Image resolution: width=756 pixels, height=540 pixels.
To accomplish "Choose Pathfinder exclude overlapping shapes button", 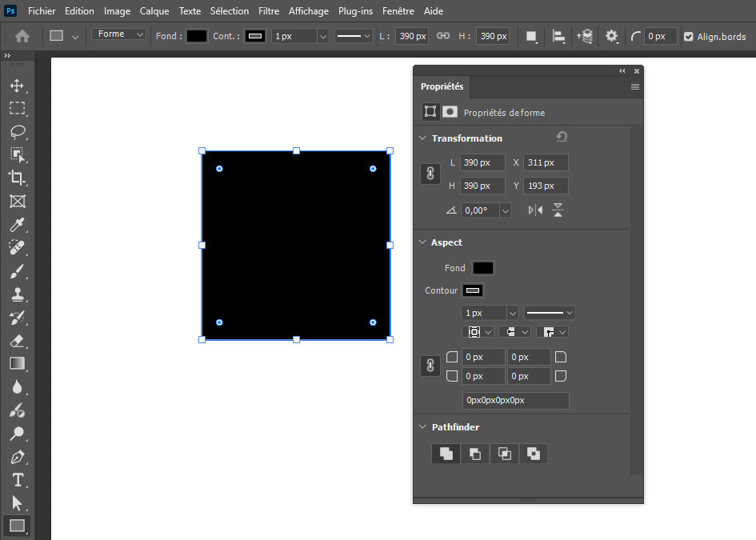I will tap(534, 454).
